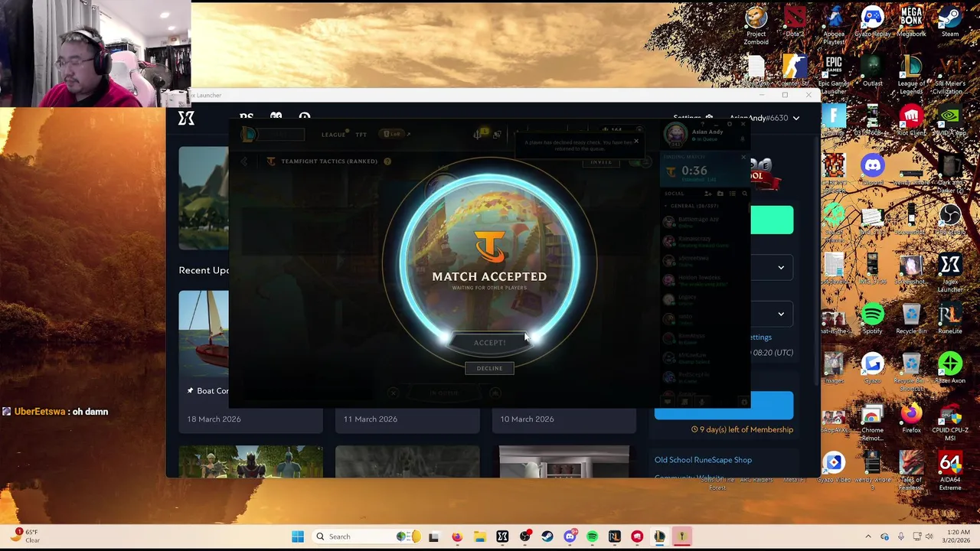
Task: Open the Gyazo Video desktop shortcut
Action: tap(834, 467)
